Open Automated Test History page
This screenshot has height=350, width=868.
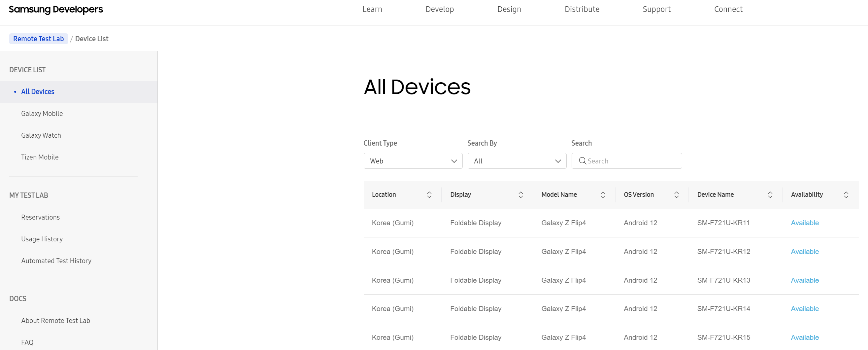[x=56, y=261]
